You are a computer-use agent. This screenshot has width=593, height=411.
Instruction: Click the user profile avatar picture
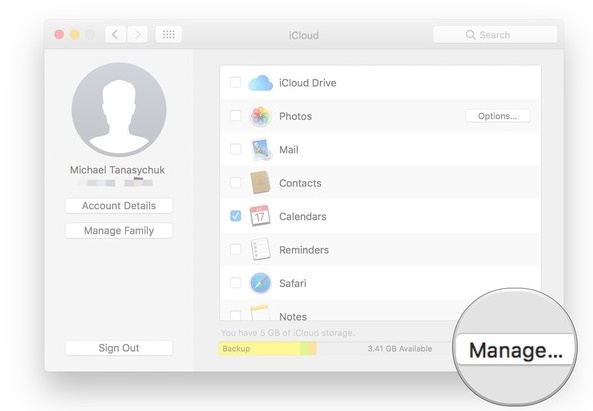119,110
